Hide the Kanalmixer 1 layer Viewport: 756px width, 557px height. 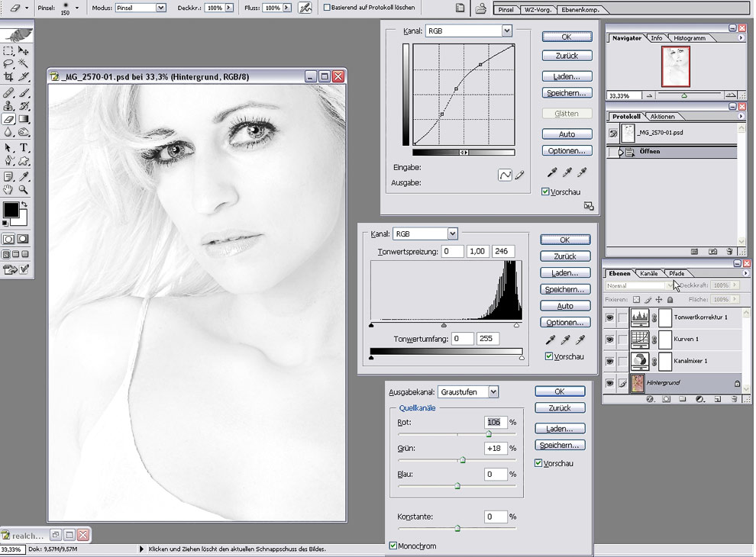tap(610, 361)
